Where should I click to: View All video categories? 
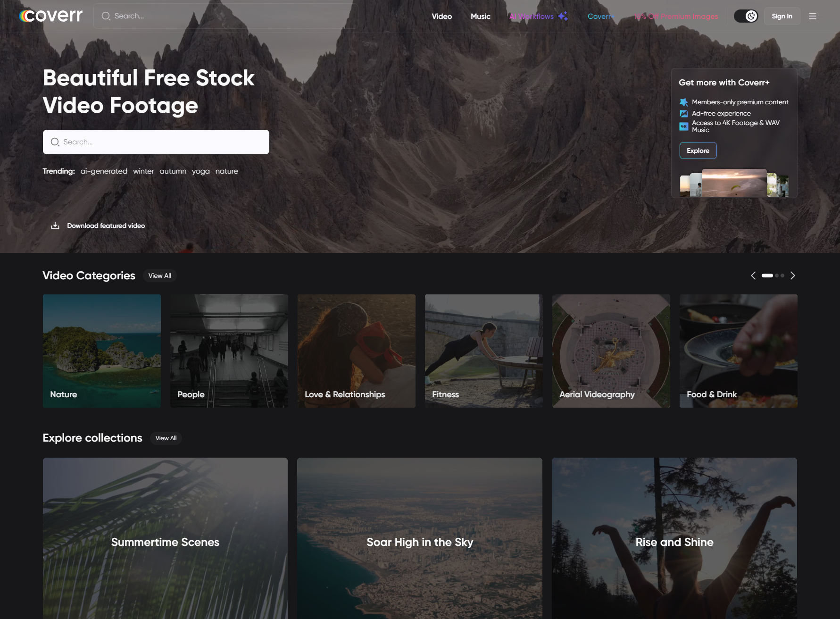[159, 276]
